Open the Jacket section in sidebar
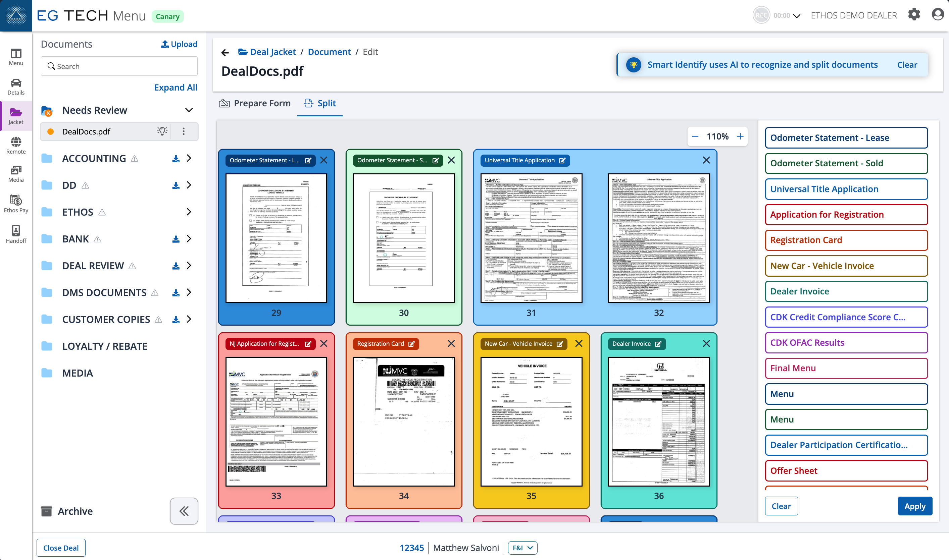The height and width of the screenshot is (560, 949). point(16,116)
